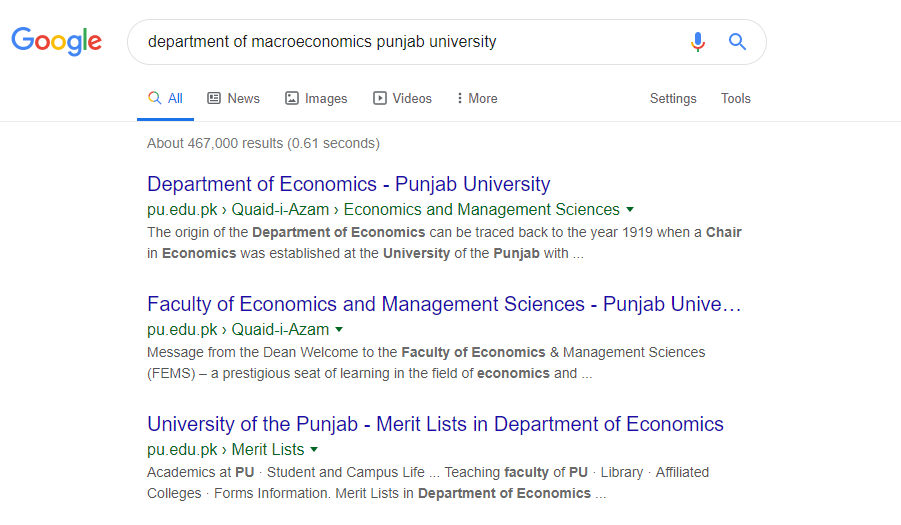Open Merit Lists in Department of Economics link

point(435,424)
